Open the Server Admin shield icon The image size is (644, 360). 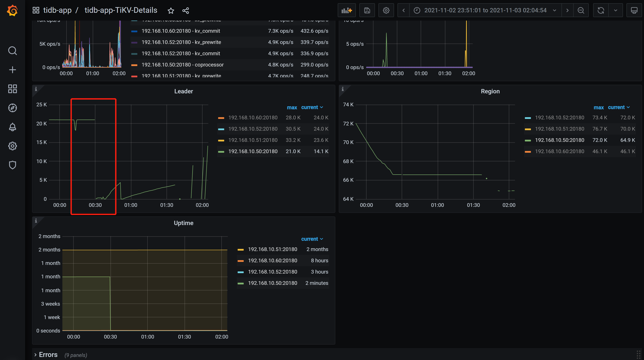coord(12,165)
